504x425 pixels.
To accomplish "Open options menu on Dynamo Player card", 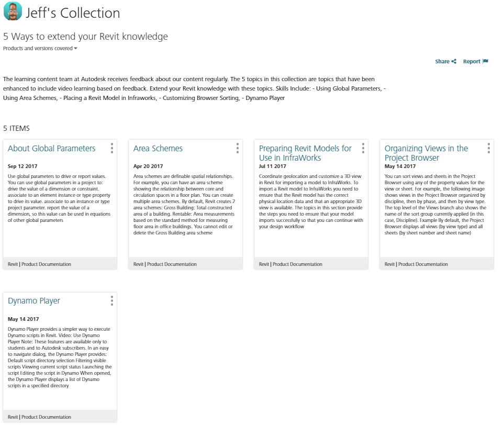I will [x=112, y=300].
